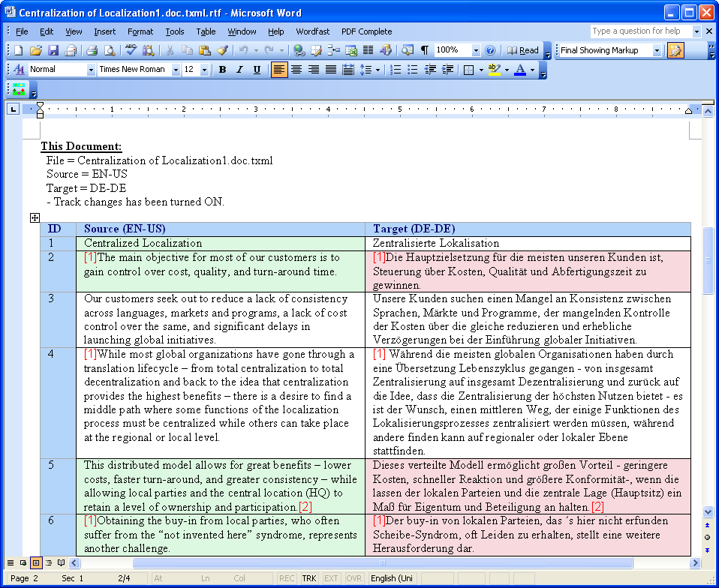Insert a hyperlink with the globe icon
719x588 pixels.
pyautogui.click(x=299, y=50)
